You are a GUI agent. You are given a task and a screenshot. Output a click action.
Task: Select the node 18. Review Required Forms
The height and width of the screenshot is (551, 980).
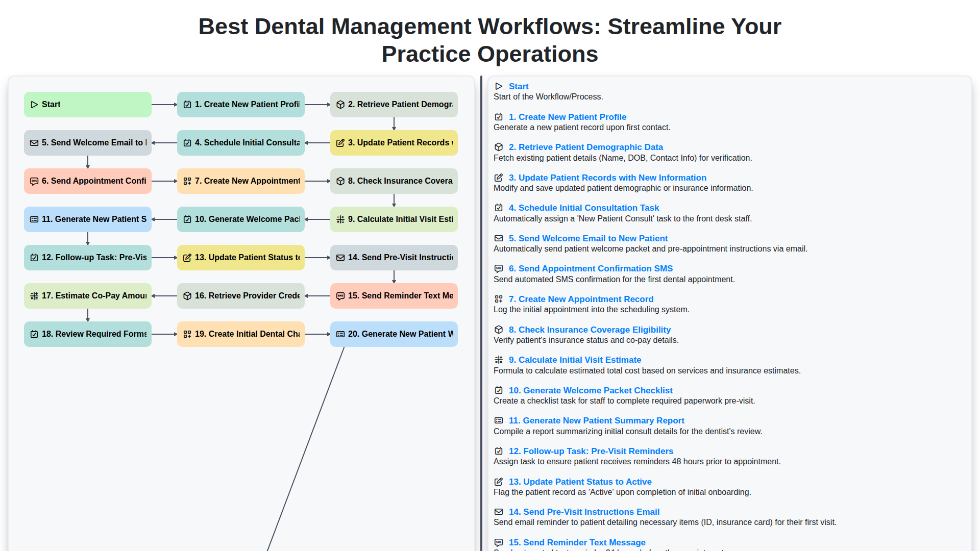87,334
